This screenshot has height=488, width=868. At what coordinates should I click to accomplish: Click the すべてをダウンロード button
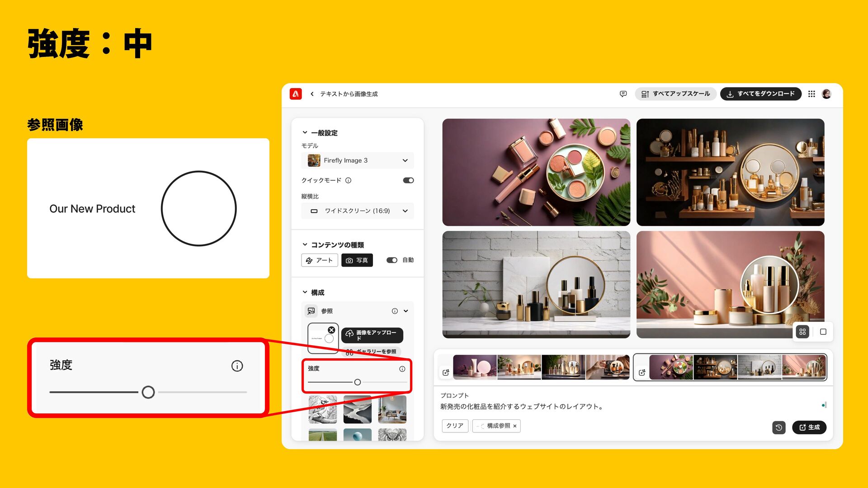(x=760, y=94)
